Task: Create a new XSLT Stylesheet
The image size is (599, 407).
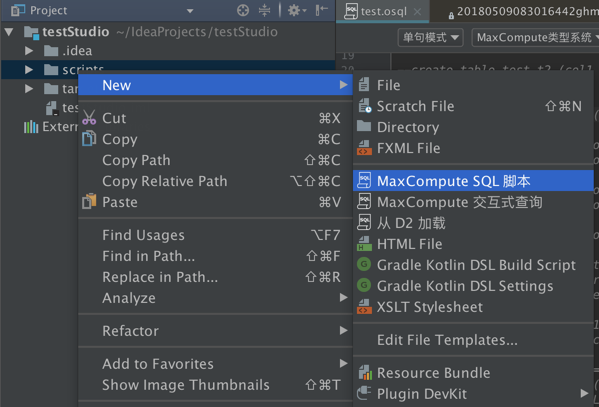Action: click(x=473, y=307)
